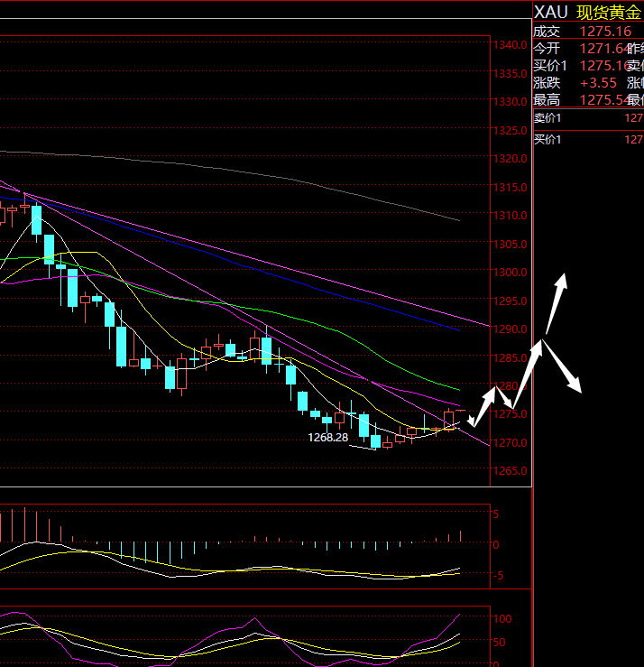Screen dimensions: 644x667
Task: Click the MACD axis value -5
Action: 498,576
